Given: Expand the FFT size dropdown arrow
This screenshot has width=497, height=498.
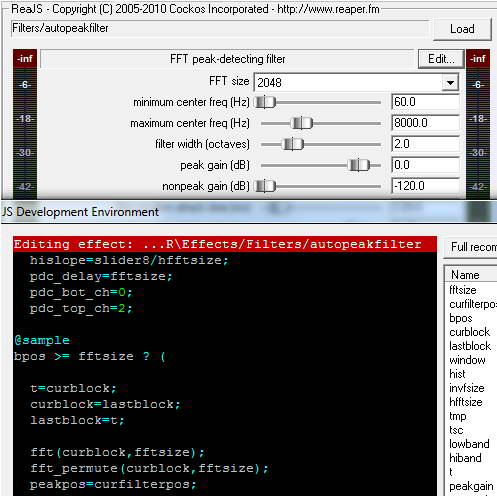Looking at the screenshot, I should pyautogui.click(x=450, y=83).
